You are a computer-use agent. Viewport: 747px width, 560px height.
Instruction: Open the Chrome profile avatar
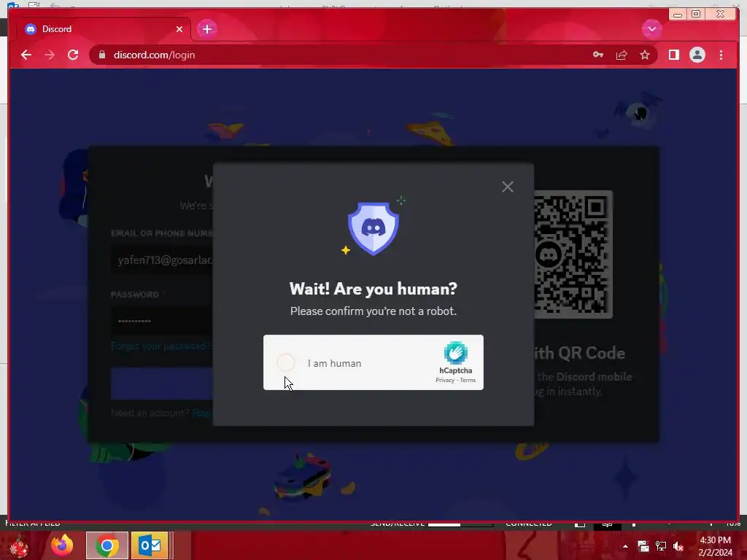pyautogui.click(x=697, y=55)
